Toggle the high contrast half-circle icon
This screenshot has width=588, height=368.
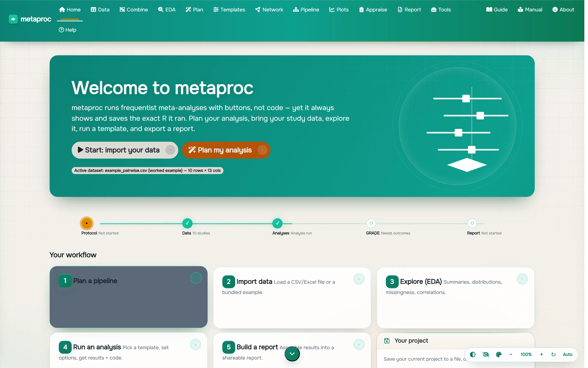pos(473,354)
